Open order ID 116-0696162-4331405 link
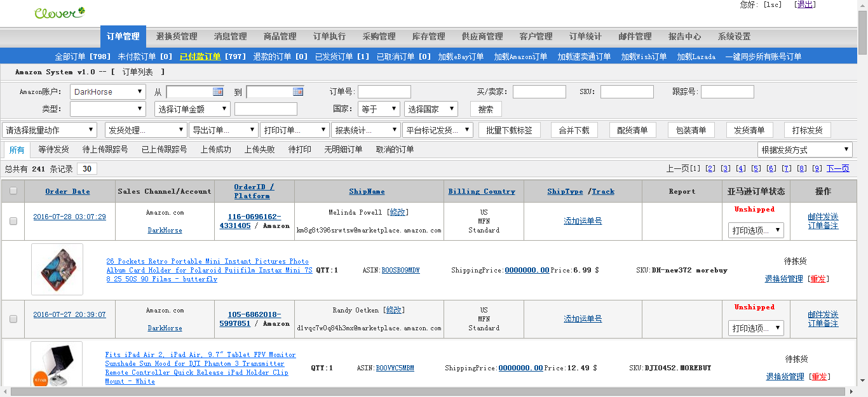 [x=250, y=221]
